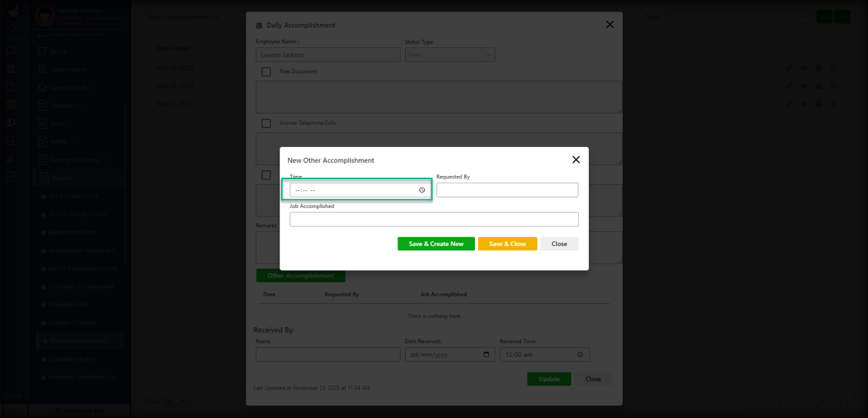Tick the Files Document checkbox
Screen dimensions: 868x418
(x=266, y=72)
